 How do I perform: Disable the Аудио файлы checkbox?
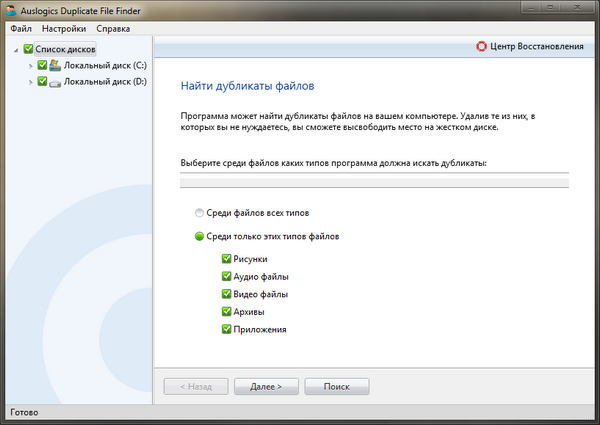226,277
